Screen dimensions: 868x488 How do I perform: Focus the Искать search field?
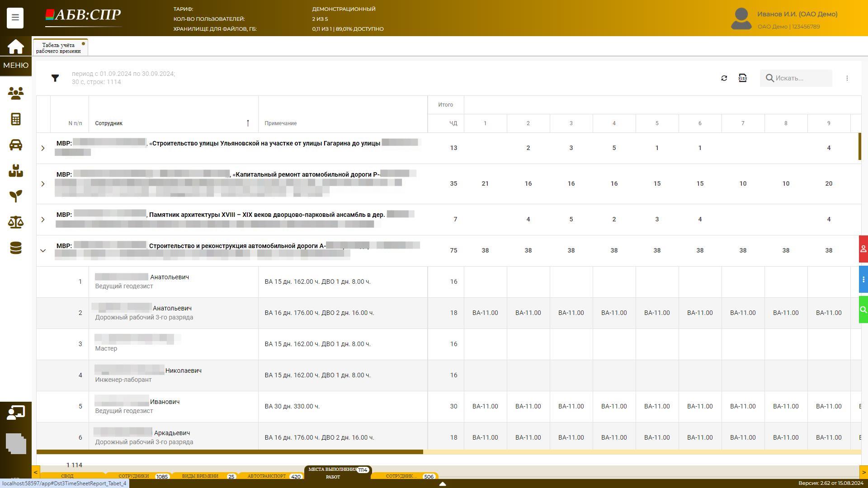[x=796, y=78]
